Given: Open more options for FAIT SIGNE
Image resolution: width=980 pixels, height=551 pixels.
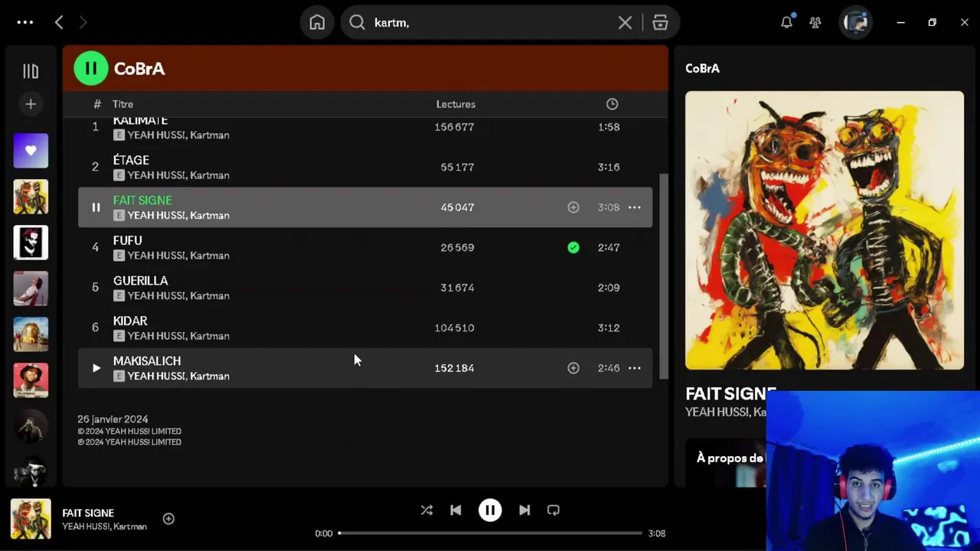Looking at the screenshot, I should pyautogui.click(x=635, y=207).
